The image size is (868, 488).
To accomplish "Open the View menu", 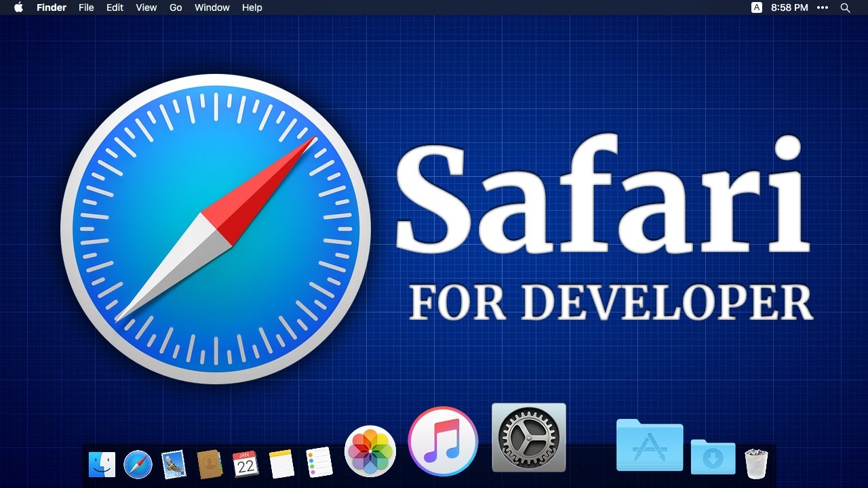I will point(146,7).
